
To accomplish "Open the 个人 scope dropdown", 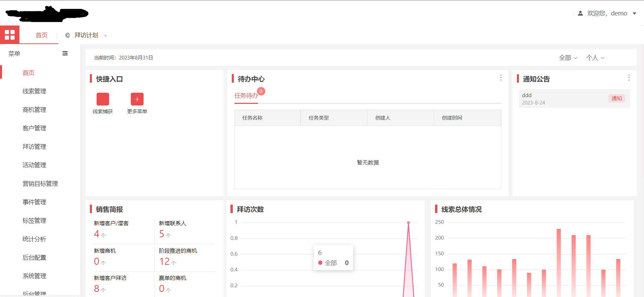I will pyautogui.click(x=595, y=58).
